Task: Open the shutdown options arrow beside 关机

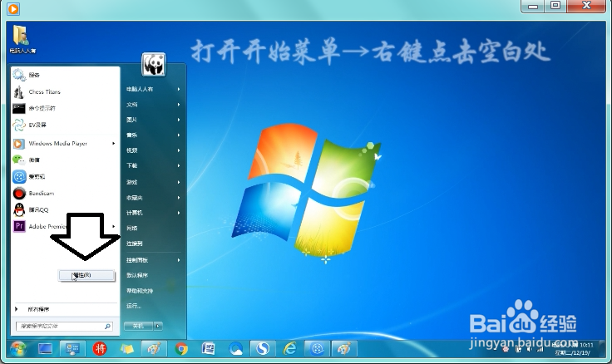Action: point(158,326)
